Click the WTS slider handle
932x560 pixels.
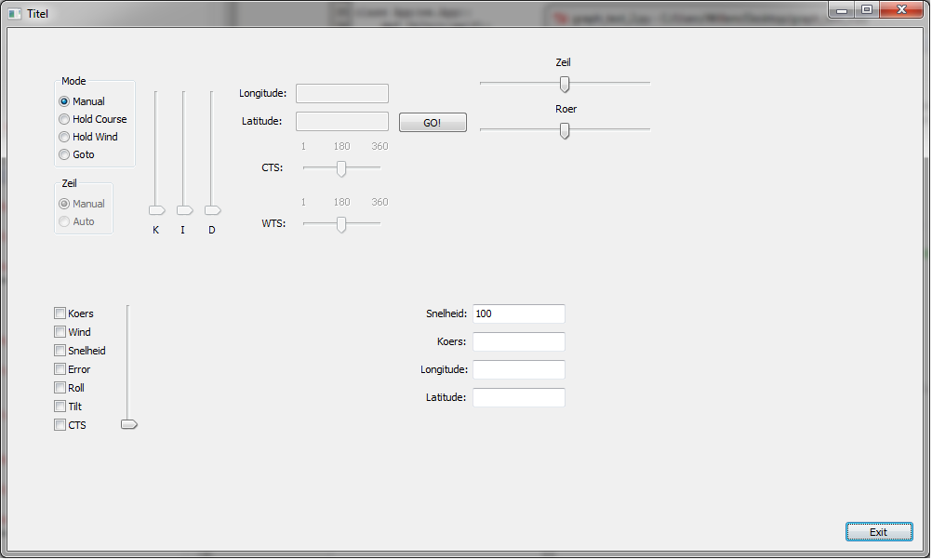click(341, 224)
